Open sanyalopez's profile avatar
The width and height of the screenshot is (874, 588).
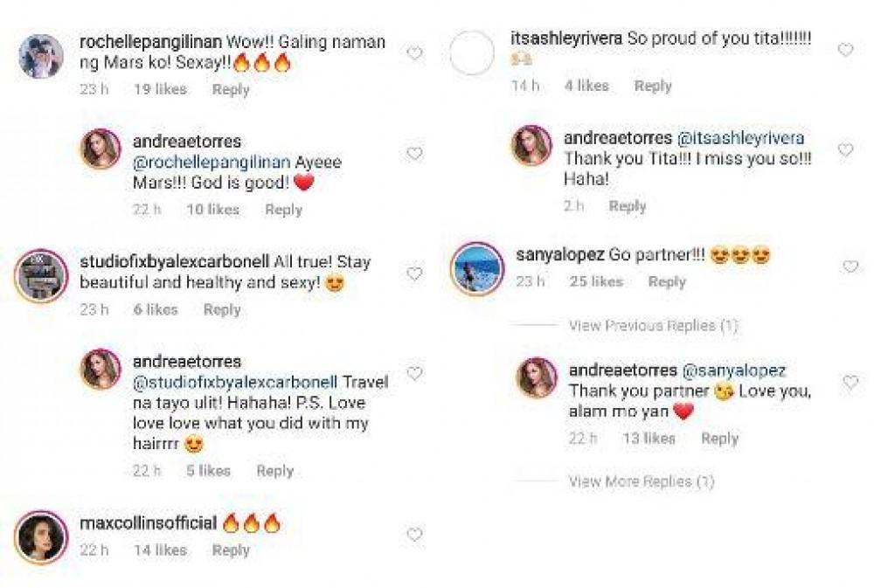(x=475, y=267)
